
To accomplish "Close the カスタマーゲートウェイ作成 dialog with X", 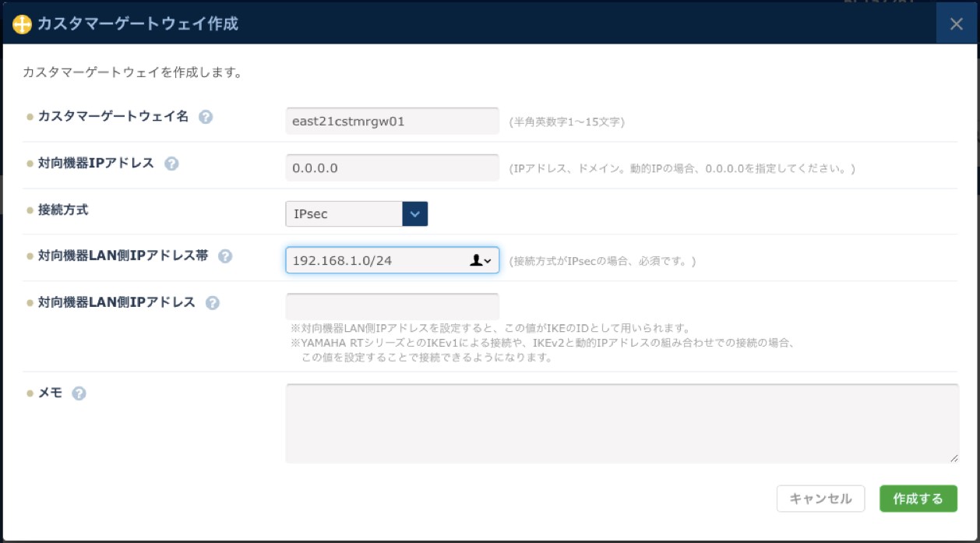I will [957, 24].
